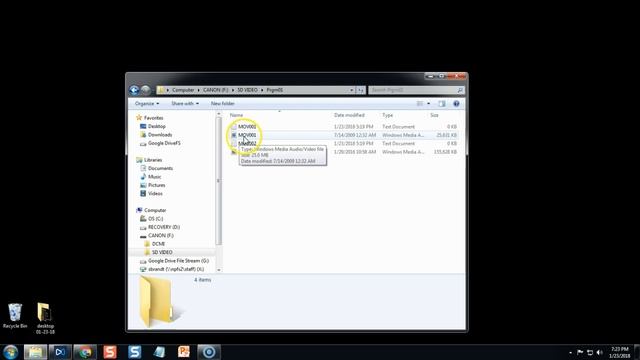Screen dimensions: 640x360
Task: Refresh the folder using the address bar button
Action: (x=360, y=90)
